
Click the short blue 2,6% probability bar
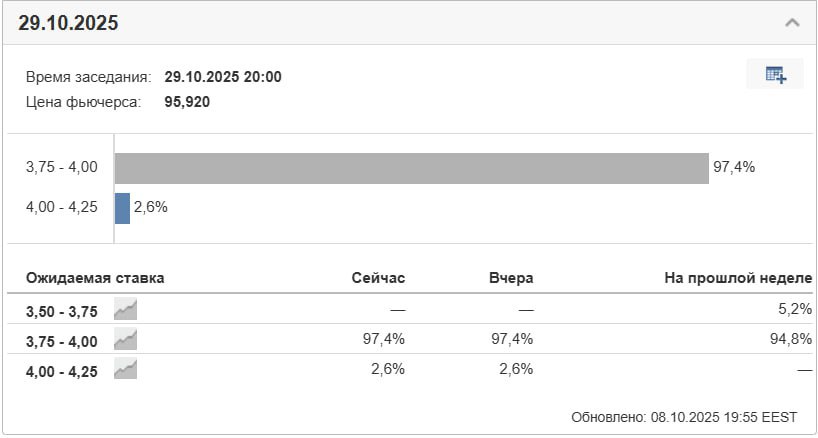tap(122, 208)
